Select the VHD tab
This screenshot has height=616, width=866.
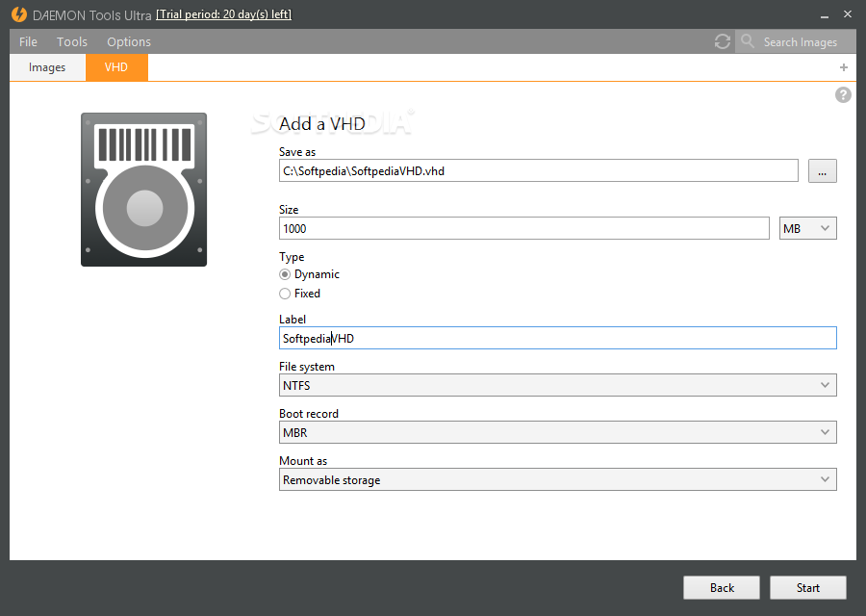116,67
